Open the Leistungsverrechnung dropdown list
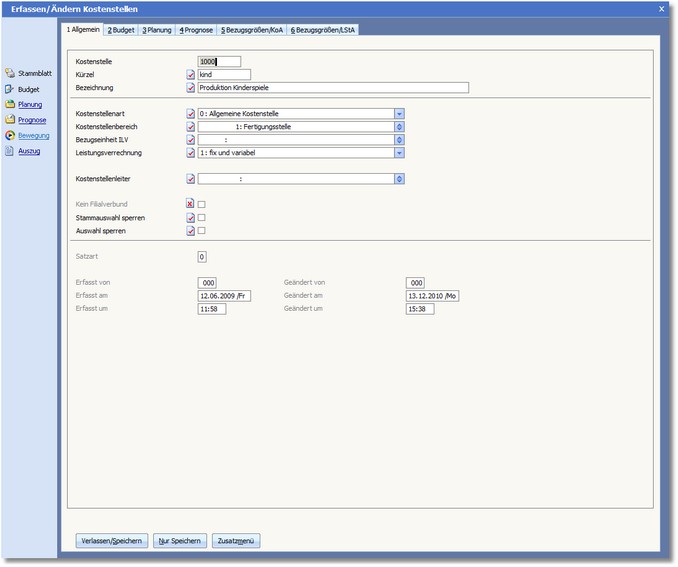 point(399,153)
